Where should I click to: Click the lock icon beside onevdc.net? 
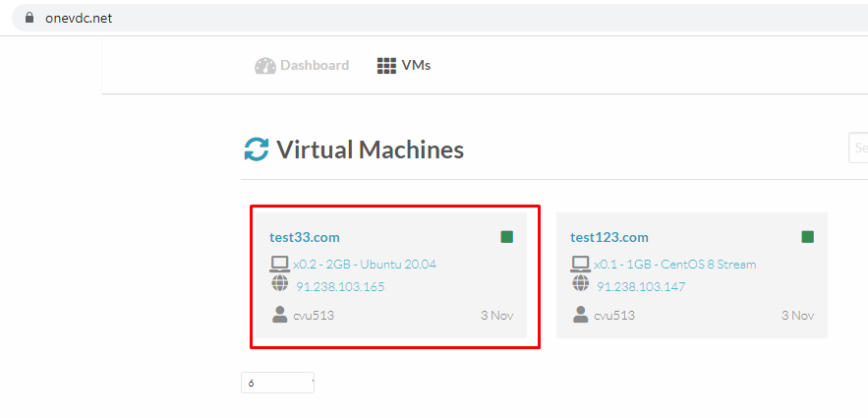(29, 18)
